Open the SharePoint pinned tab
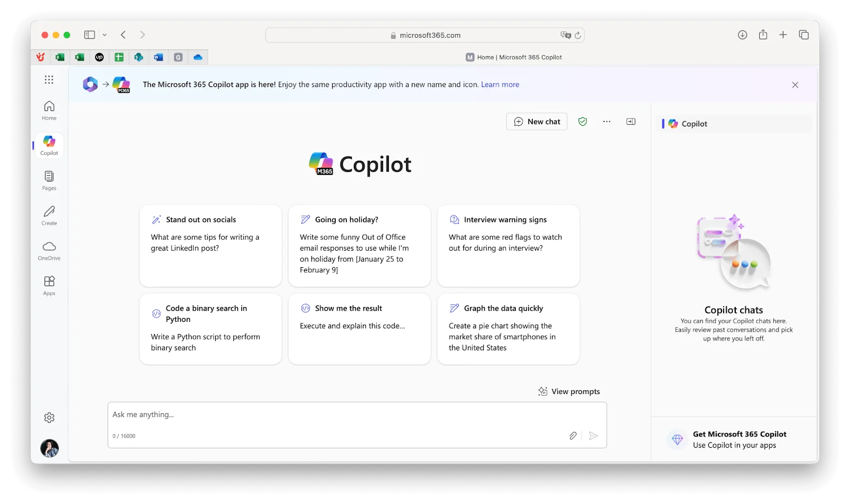Viewport: 850px width, 504px height. [139, 57]
